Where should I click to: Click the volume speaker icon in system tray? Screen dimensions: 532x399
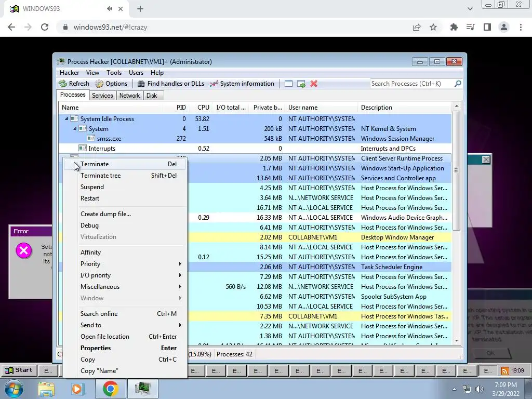click(x=480, y=389)
